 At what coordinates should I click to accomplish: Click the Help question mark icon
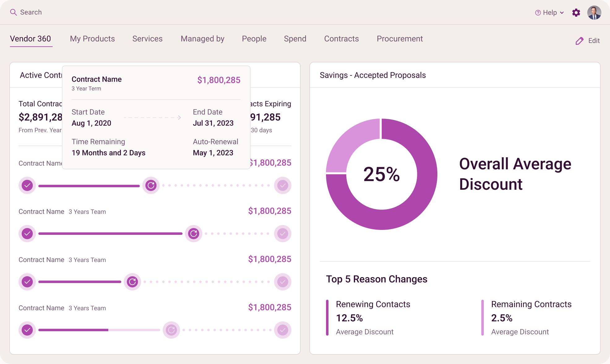pos(538,13)
